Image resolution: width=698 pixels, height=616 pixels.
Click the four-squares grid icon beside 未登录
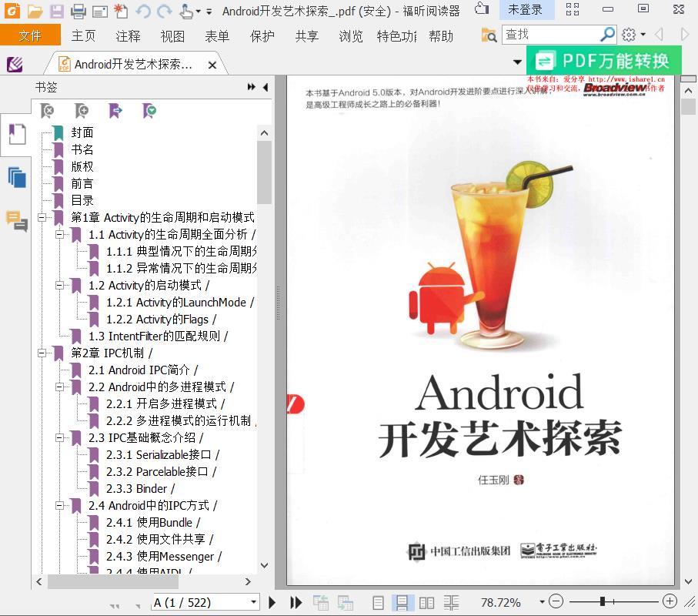point(573,9)
